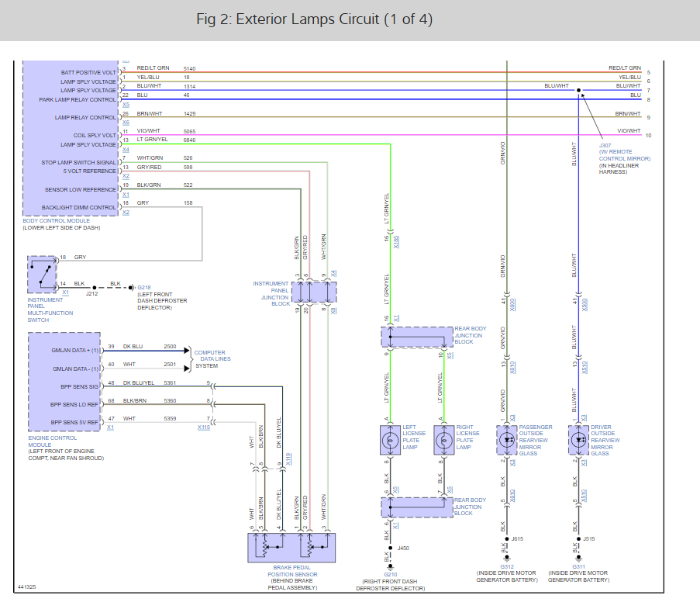Open the G218 ground link
This screenshot has height=609, width=700.
point(143,287)
